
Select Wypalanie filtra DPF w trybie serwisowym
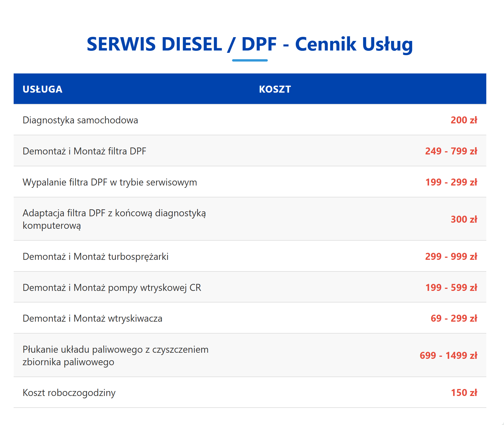(110, 182)
